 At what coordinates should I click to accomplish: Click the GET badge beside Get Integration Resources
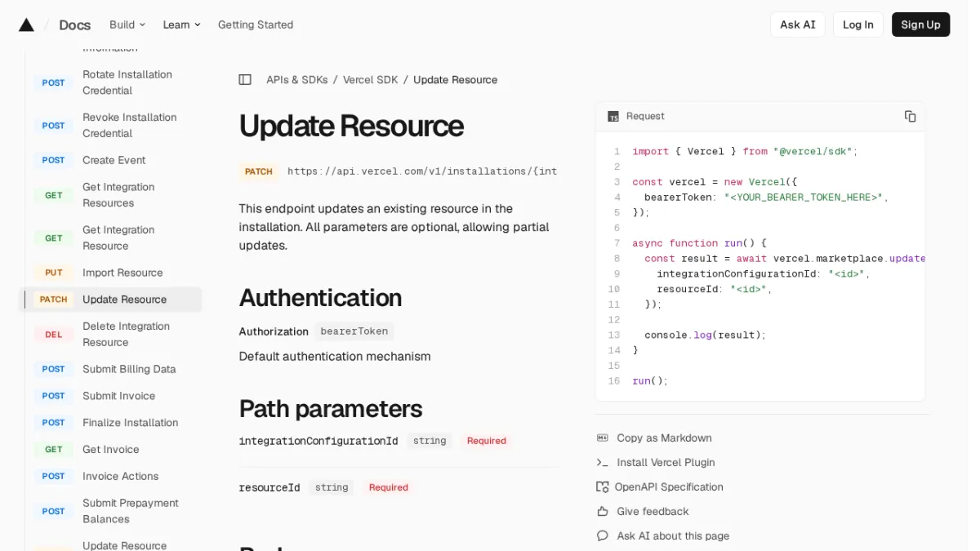pos(54,195)
